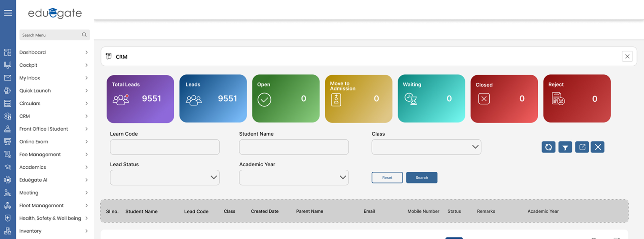Open Front Office | Student menu item
Viewport: 644px width, 239px height.
[x=43, y=129]
